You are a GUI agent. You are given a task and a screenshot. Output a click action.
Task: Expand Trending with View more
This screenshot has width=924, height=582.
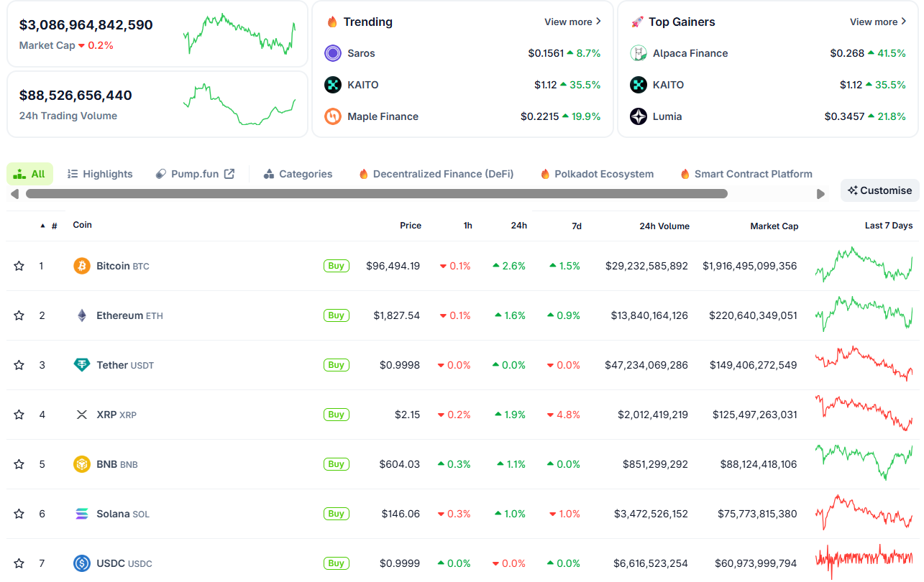point(572,22)
